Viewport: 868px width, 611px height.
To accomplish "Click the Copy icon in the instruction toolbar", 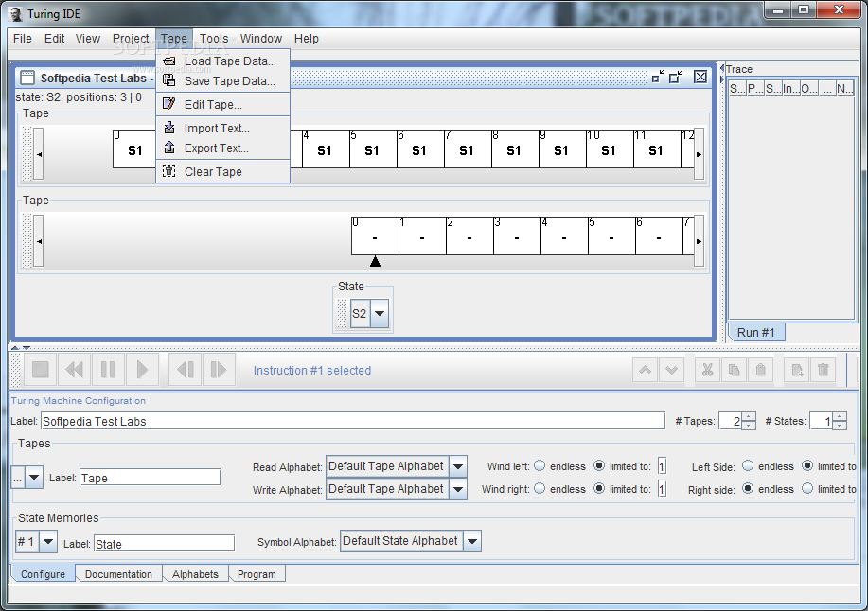I will point(734,370).
